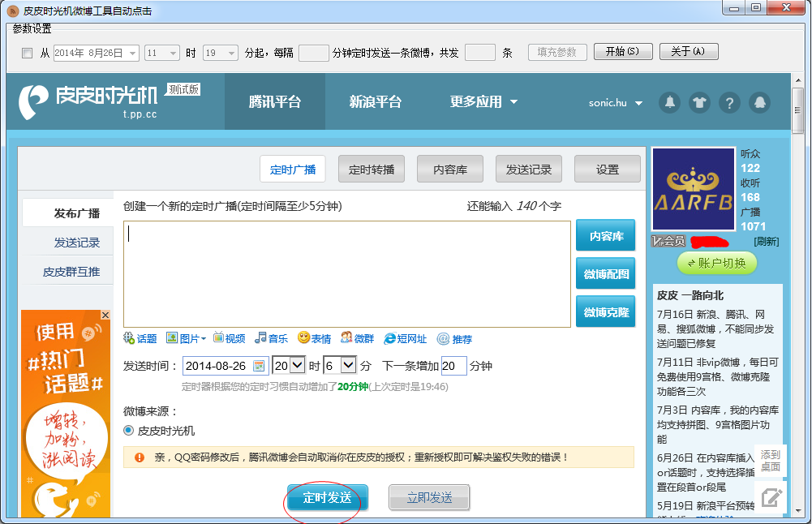Click the app icon in title bar

(x=13, y=11)
